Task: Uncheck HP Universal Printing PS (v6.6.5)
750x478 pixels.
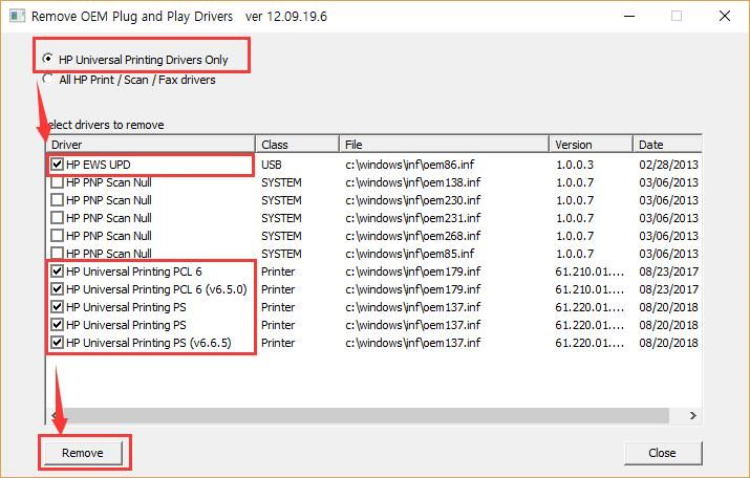Action: (57, 343)
